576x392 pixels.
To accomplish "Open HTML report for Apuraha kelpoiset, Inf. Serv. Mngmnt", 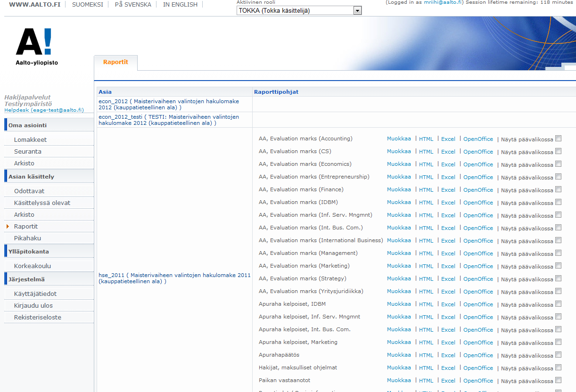I will pos(426,317).
